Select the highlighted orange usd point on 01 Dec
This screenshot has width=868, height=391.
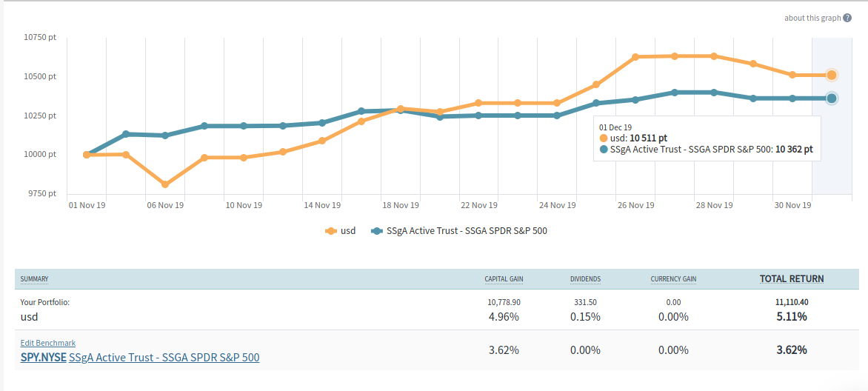pyautogui.click(x=832, y=75)
